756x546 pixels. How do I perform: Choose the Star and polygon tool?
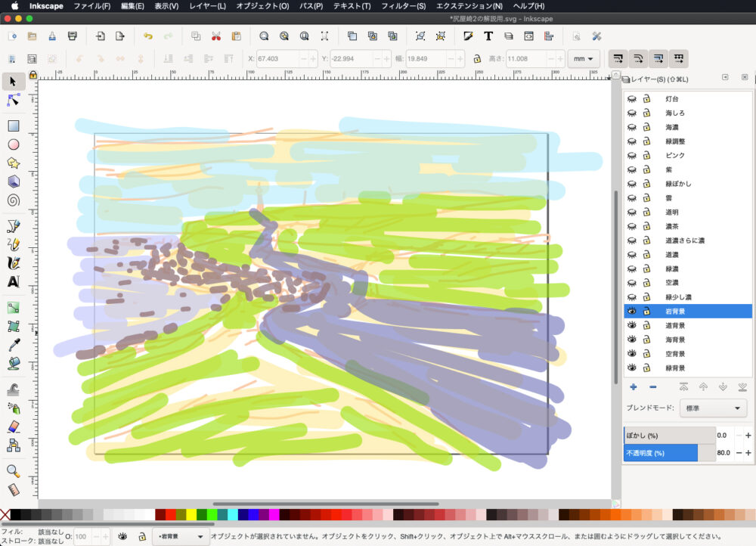(x=13, y=163)
